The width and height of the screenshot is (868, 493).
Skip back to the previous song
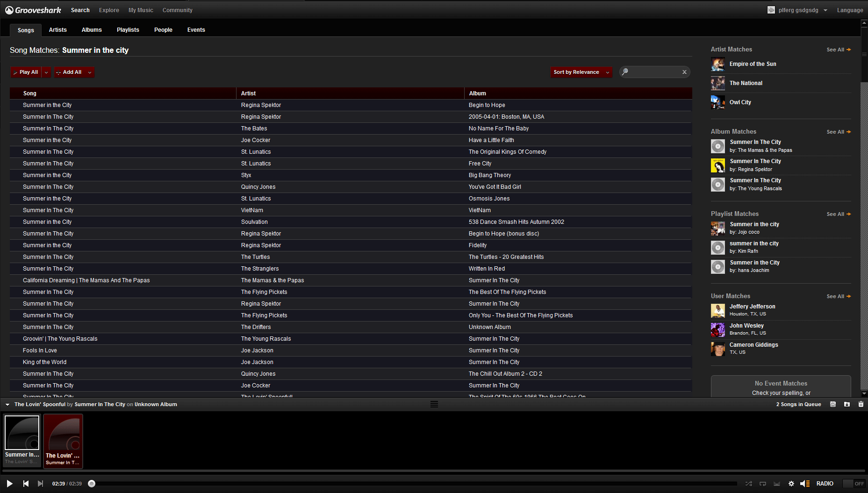pyautogui.click(x=26, y=484)
